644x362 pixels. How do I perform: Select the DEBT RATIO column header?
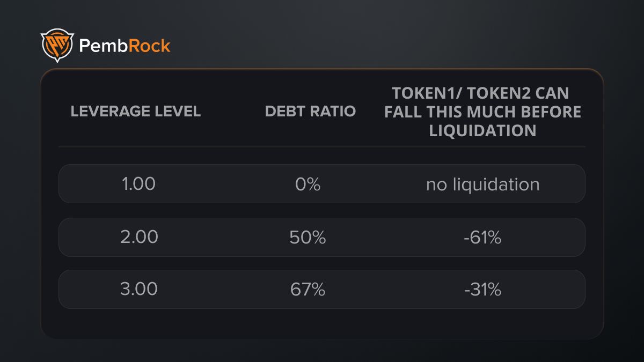[310, 111]
